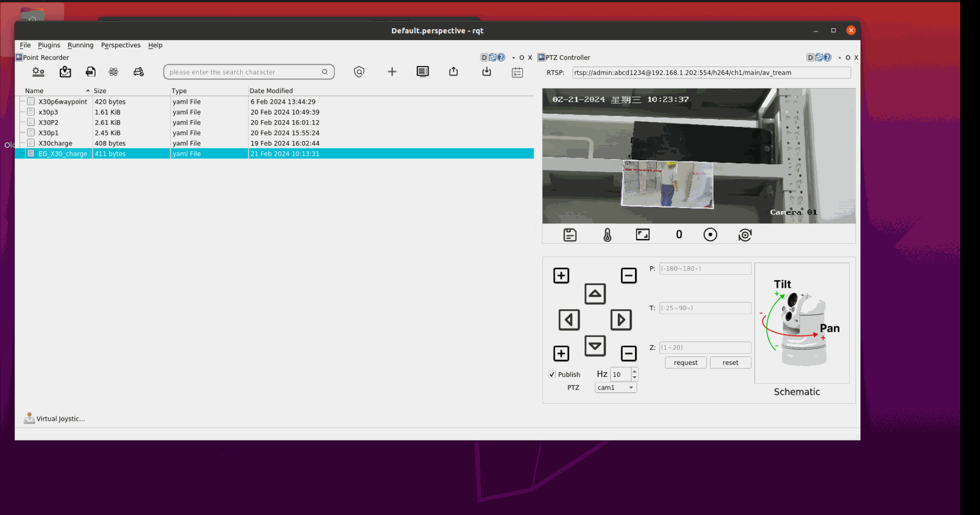Click the export upload icon in Point Recorder
This screenshot has height=515, width=980.
pos(453,72)
